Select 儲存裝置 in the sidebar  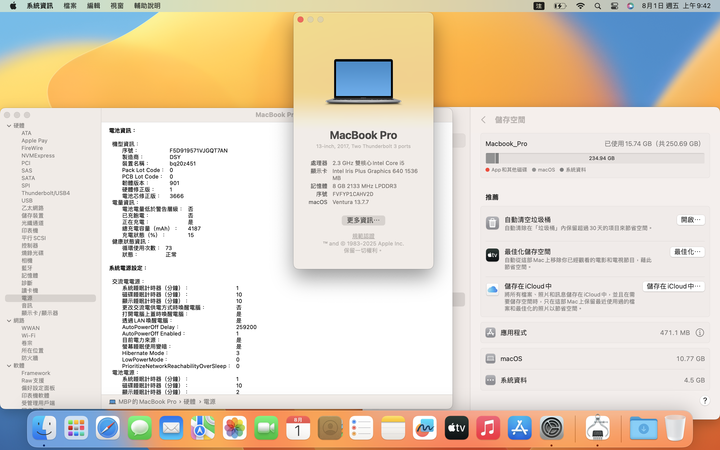32,215
